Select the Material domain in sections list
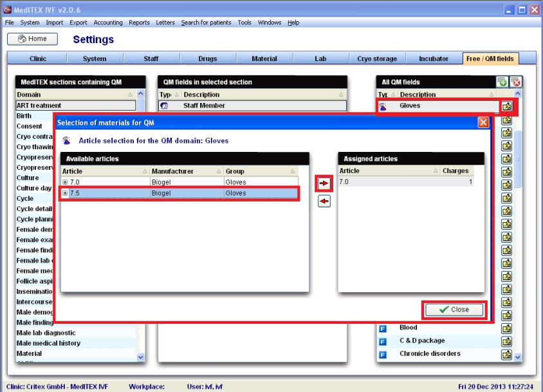 [x=76, y=353]
